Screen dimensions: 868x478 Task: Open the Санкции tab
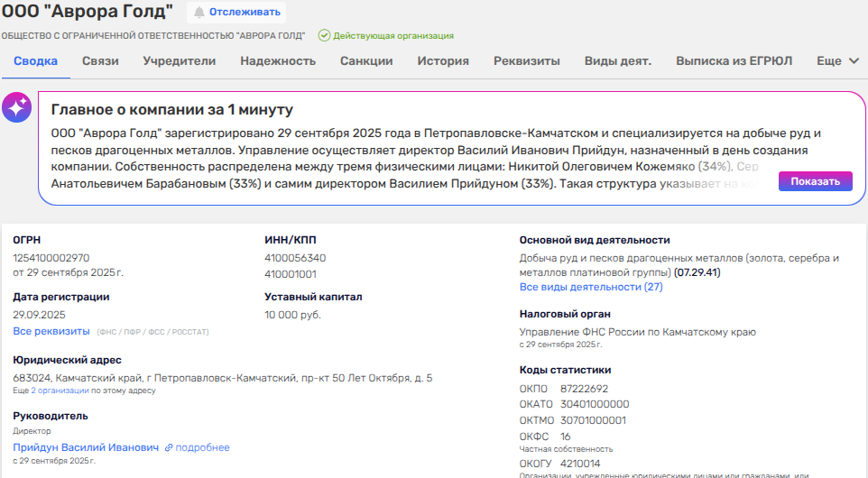[366, 61]
